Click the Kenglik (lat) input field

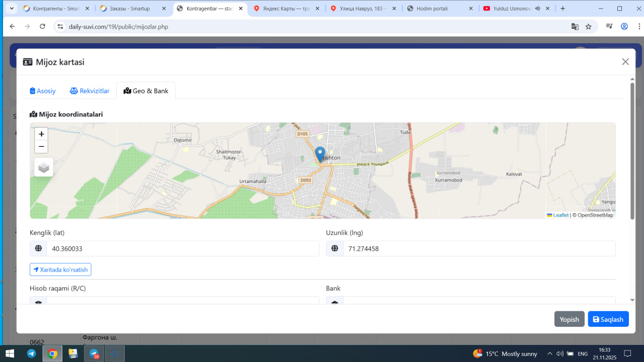pos(183,248)
